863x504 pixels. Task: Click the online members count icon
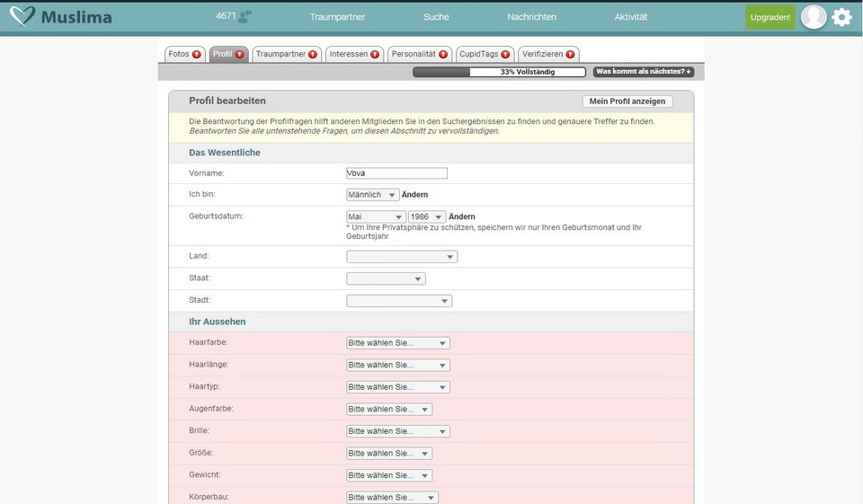[x=245, y=16]
